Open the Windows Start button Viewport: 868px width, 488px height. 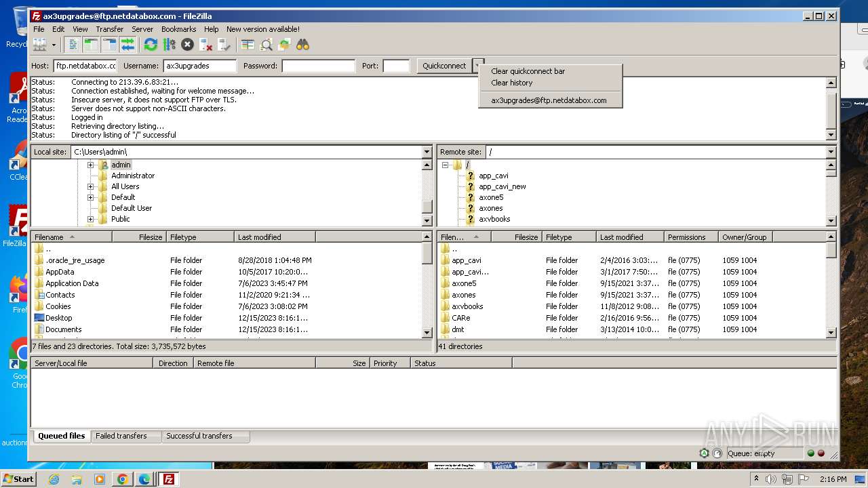click(18, 479)
